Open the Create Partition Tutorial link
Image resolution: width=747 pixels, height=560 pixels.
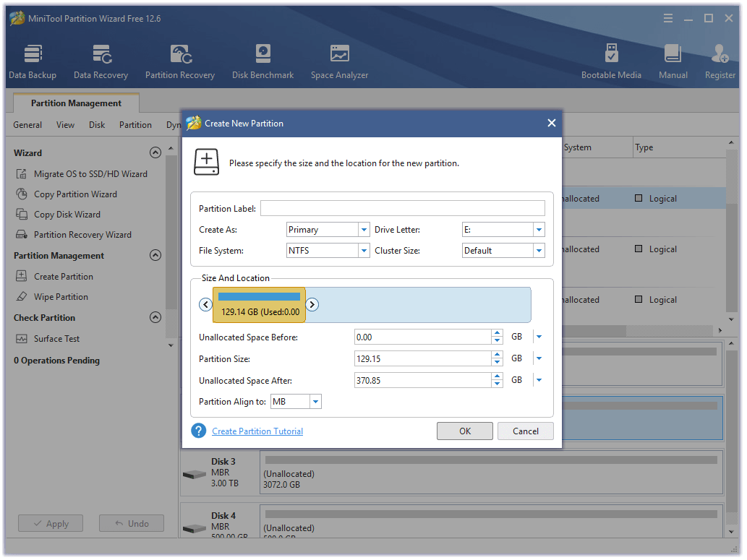pos(257,431)
